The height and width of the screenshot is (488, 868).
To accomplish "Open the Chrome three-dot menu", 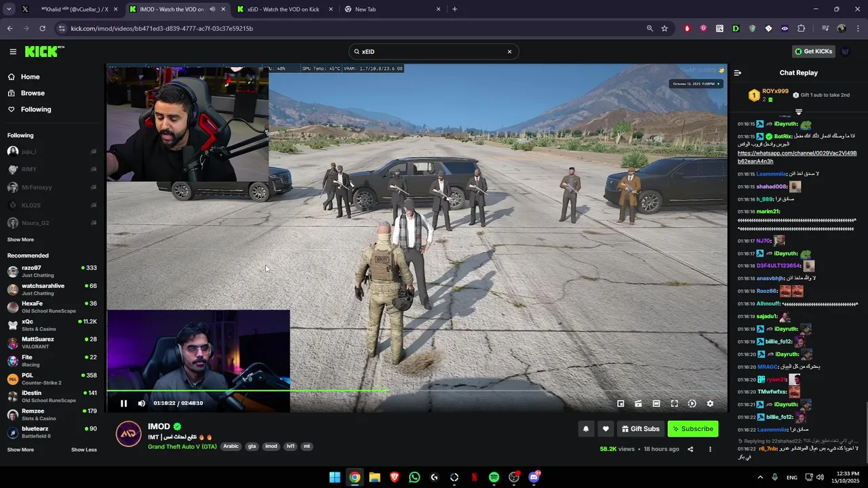I will [858, 28].
